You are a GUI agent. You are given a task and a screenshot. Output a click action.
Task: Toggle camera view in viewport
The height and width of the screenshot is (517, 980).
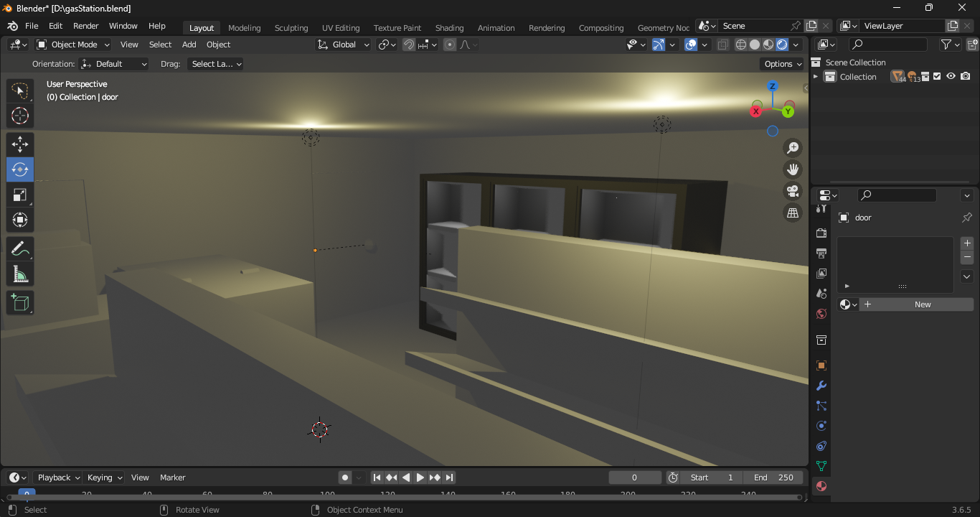(x=793, y=191)
